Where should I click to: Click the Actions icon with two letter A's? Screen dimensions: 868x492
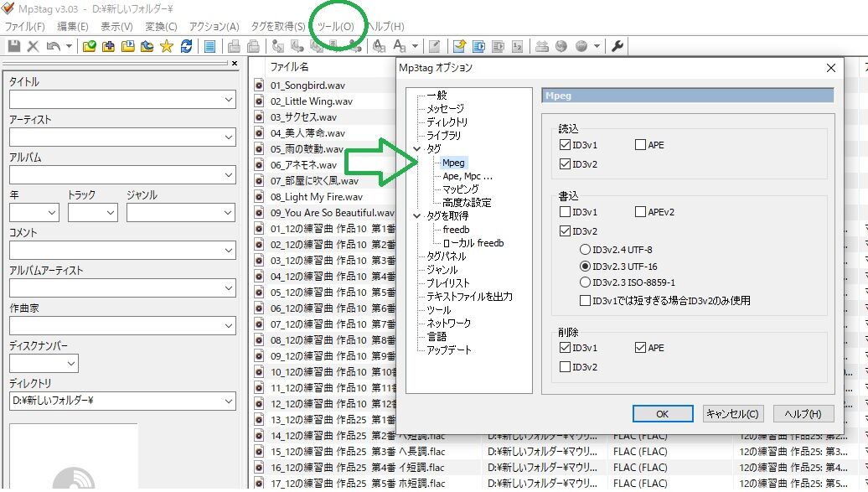(x=380, y=47)
